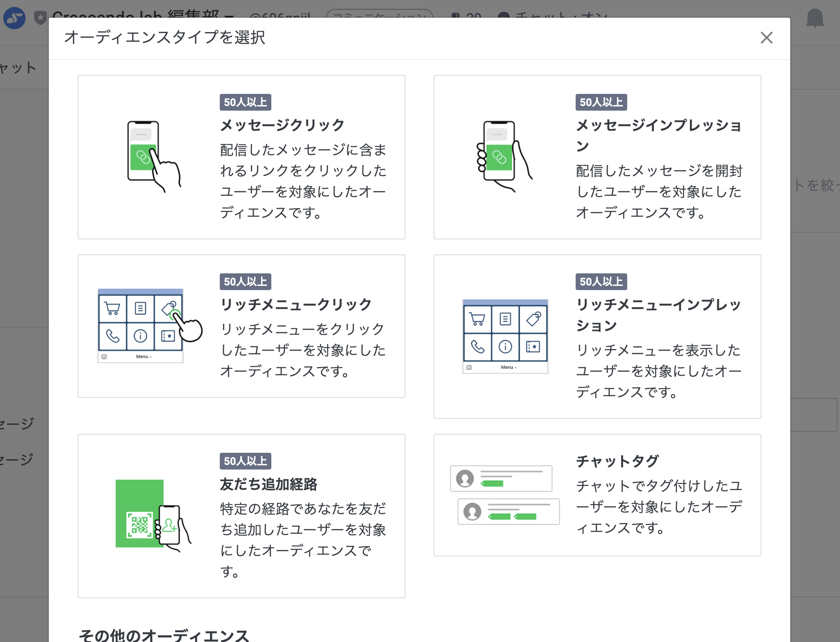Click the round account avatar icon
Screen dimensions: 840x642
coord(14,18)
